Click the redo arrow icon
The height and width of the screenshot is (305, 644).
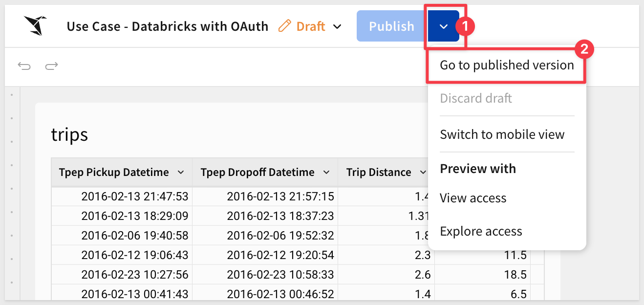click(52, 65)
